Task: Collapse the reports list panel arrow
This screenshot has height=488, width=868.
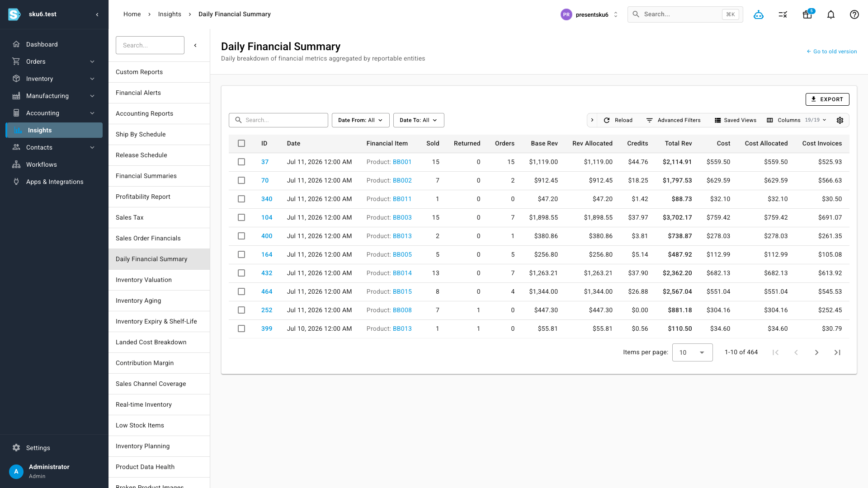Action: pos(195,45)
